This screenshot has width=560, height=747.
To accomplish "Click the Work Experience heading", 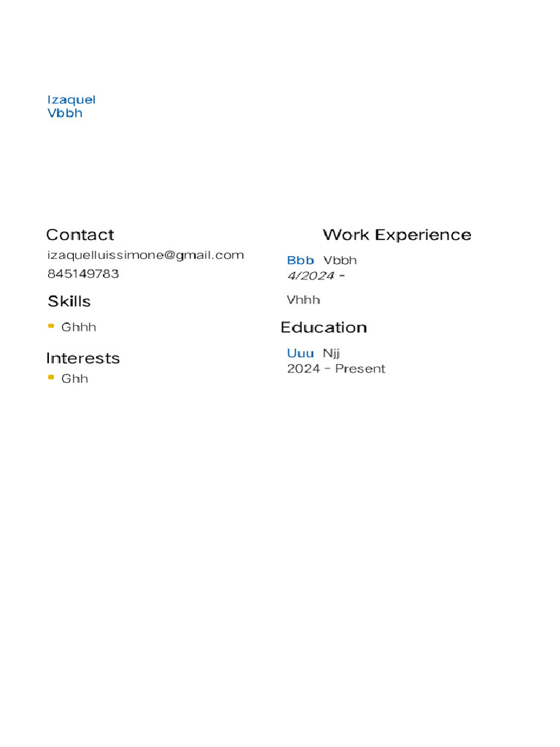I will tap(397, 234).
